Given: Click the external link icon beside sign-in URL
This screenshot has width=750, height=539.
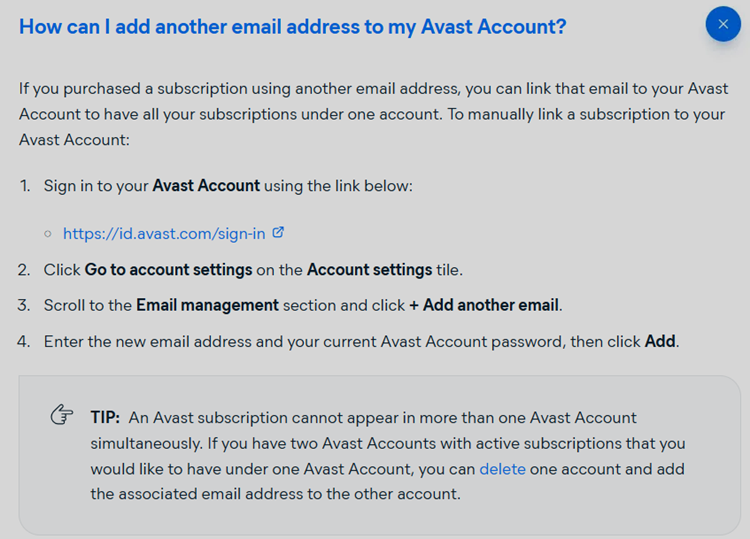Looking at the screenshot, I should [279, 232].
